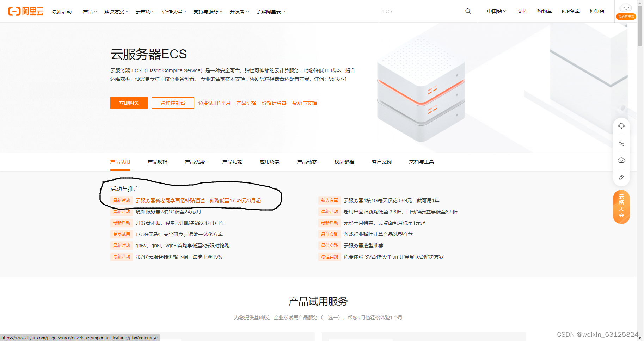The height and width of the screenshot is (341, 644).
Task: Open 老用户回归新购低至3.6折 link
Action: pyautogui.click(x=400, y=212)
